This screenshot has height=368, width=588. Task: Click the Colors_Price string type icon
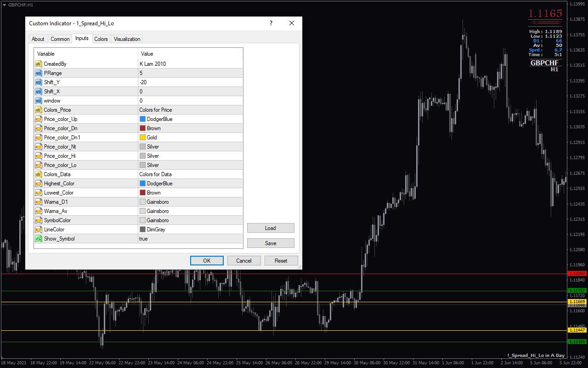[x=38, y=110]
